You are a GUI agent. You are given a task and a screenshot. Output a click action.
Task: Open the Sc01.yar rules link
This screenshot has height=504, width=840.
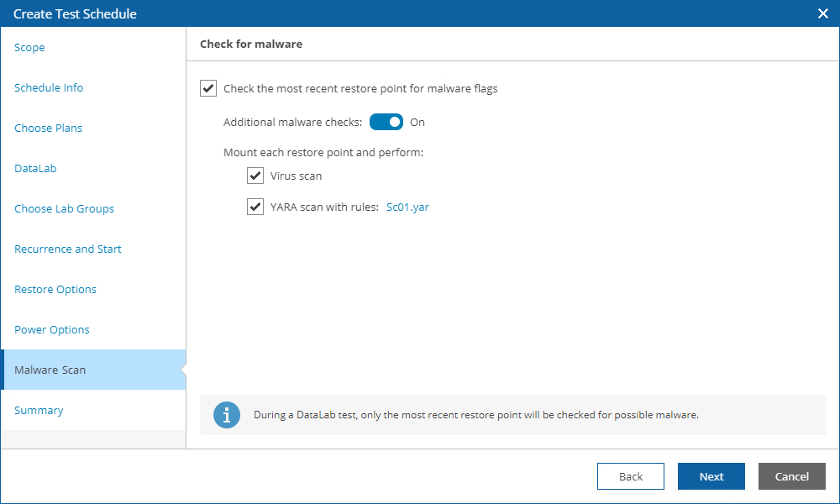click(407, 207)
